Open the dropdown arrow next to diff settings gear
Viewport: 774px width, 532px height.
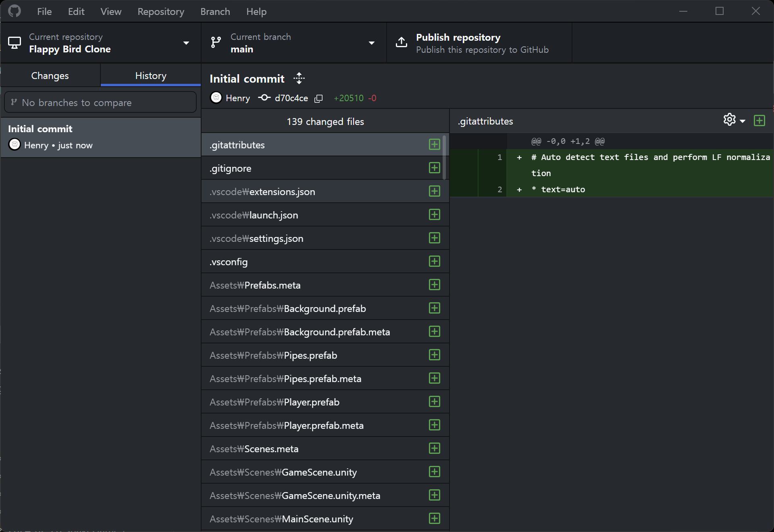click(x=743, y=121)
